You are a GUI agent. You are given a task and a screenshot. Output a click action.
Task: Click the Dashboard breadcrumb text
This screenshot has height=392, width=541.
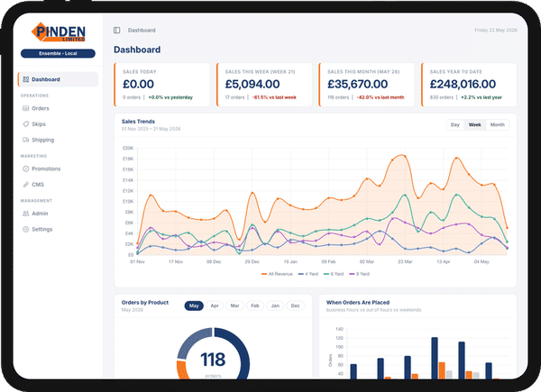pos(142,31)
